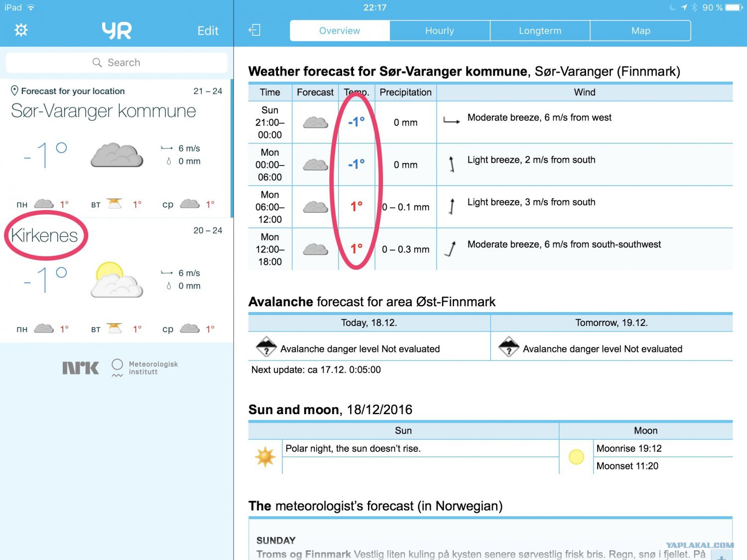
Task: Tap the Kirkenes partly sunny weather icon
Action: [117, 280]
